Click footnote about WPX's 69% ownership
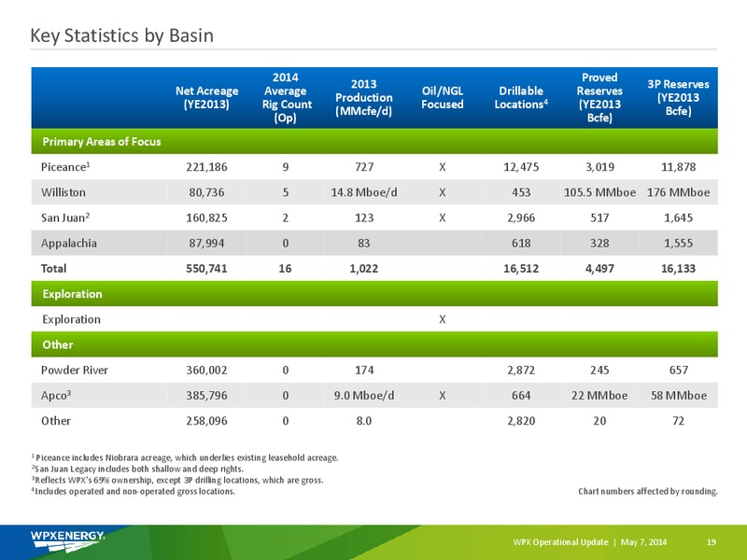 pos(177,480)
